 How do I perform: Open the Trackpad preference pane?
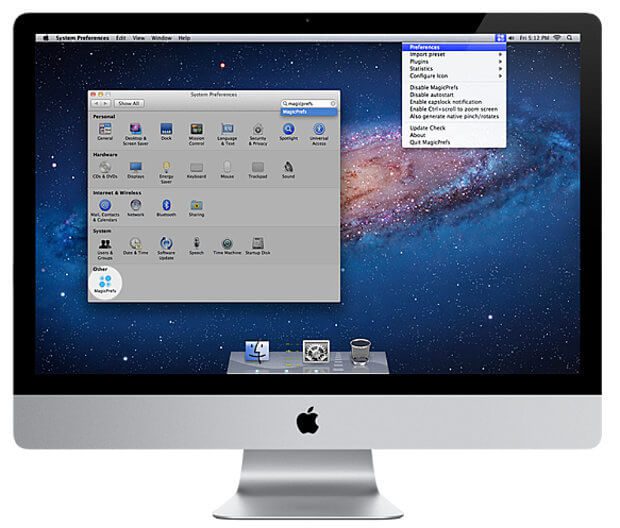tap(258, 170)
